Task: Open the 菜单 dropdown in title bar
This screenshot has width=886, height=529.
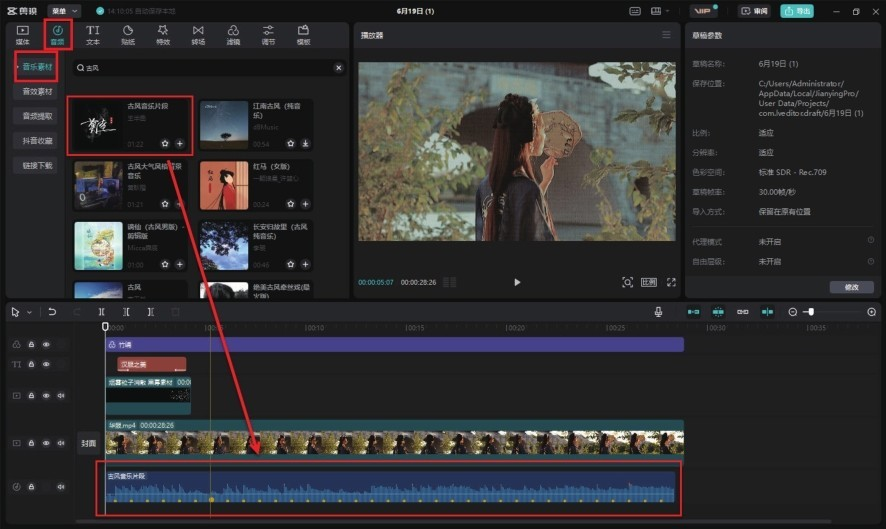Action: pos(62,10)
